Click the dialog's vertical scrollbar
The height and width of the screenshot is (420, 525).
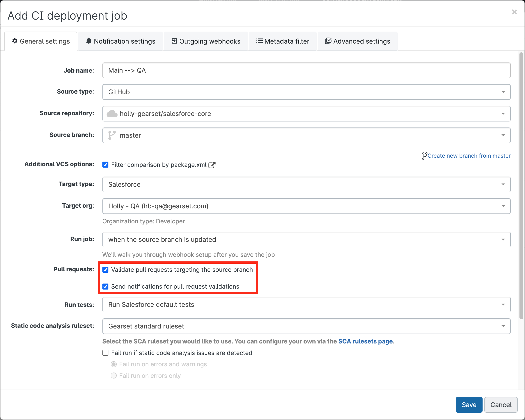coord(521,185)
